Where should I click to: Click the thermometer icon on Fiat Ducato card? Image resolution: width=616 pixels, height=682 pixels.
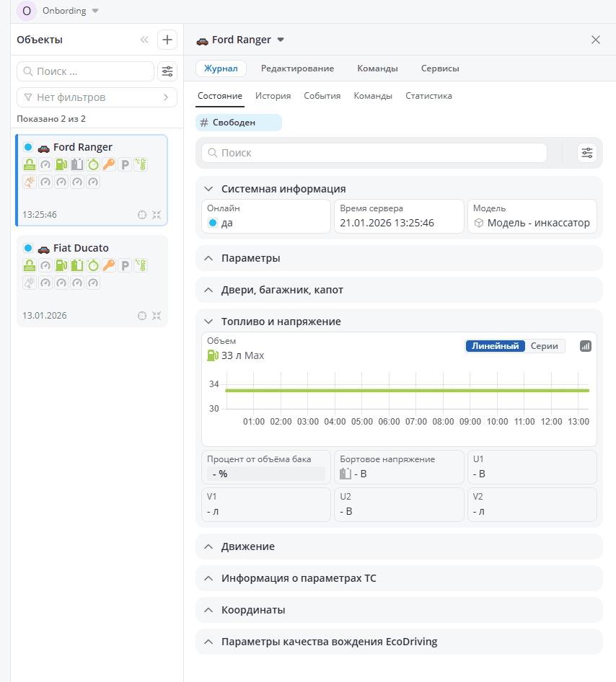point(141,265)
